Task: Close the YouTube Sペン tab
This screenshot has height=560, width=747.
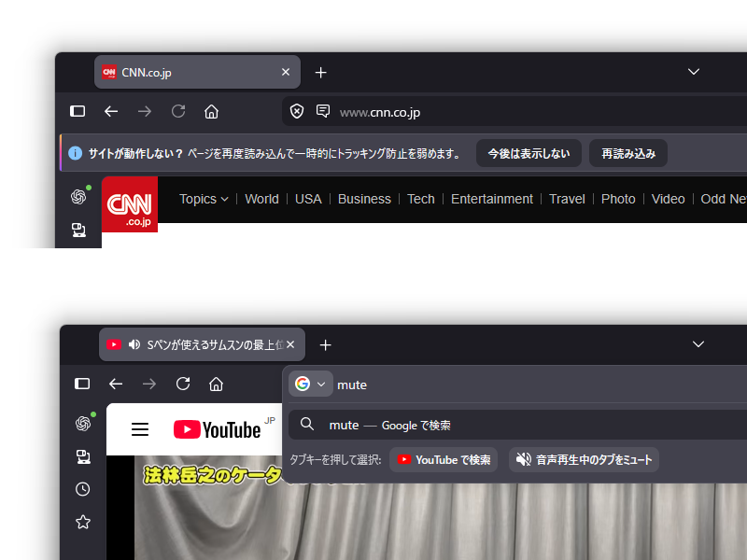Action: pyautogui.click(x=290, y=344)
